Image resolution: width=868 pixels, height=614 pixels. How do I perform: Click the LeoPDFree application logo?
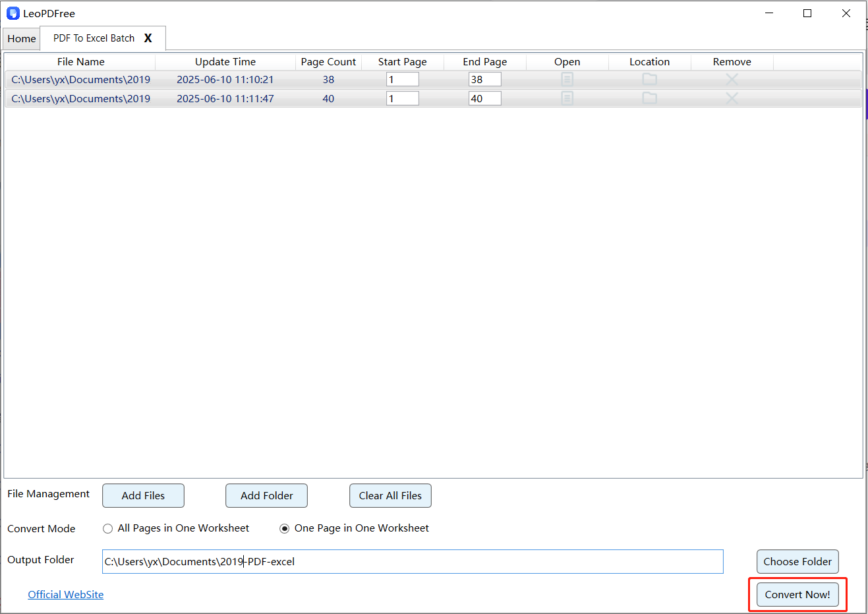13,13
